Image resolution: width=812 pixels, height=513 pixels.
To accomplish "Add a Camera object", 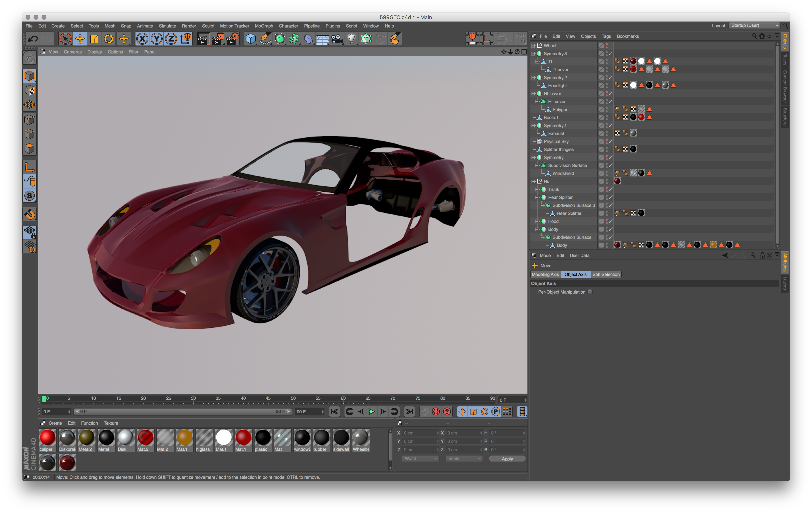I will [x=337, y=39].
